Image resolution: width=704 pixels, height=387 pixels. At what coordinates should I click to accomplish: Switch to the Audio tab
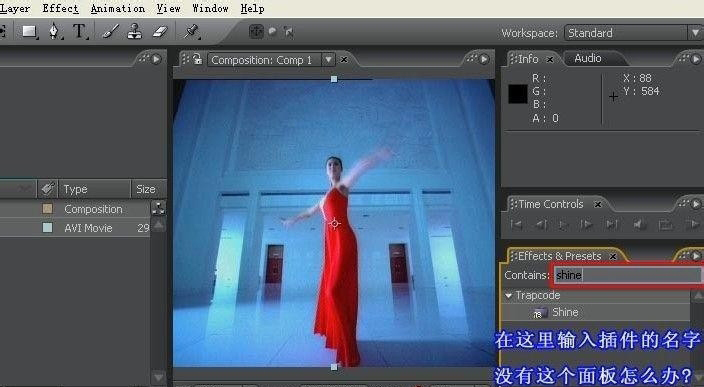(588, 58)
